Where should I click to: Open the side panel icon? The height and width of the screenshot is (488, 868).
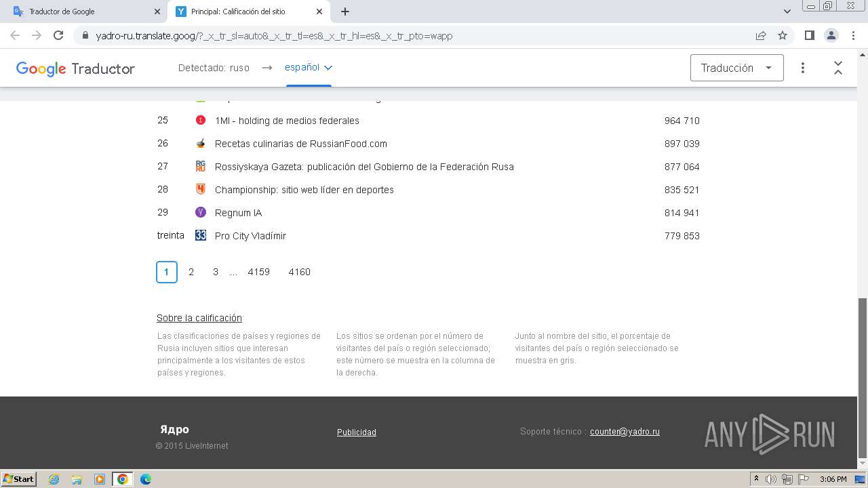tap(809, 35)
